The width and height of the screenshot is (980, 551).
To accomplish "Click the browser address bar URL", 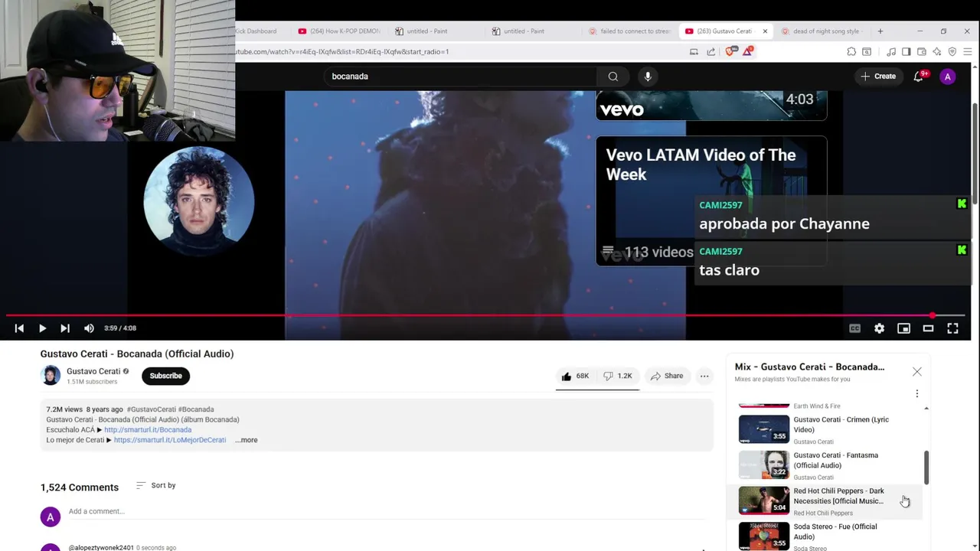I will (x=342, y=51).
